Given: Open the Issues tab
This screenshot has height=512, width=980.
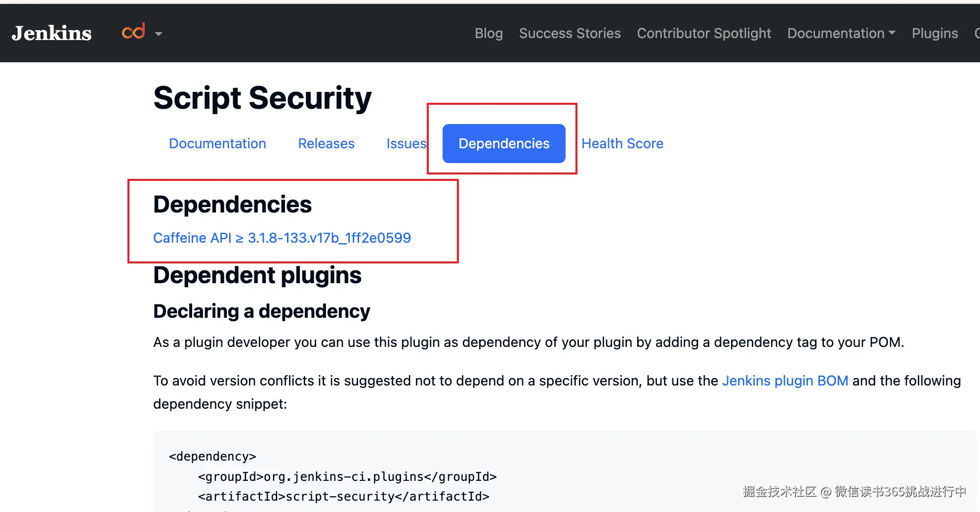Looking at the screenshot, I should click(x=406, y=143).
